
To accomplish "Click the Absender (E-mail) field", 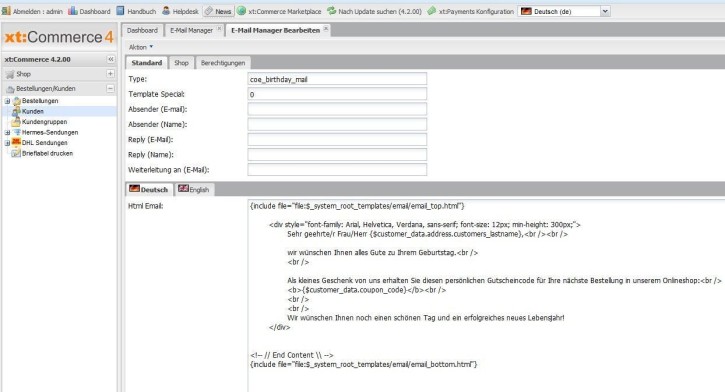I will tap(337, 109).
